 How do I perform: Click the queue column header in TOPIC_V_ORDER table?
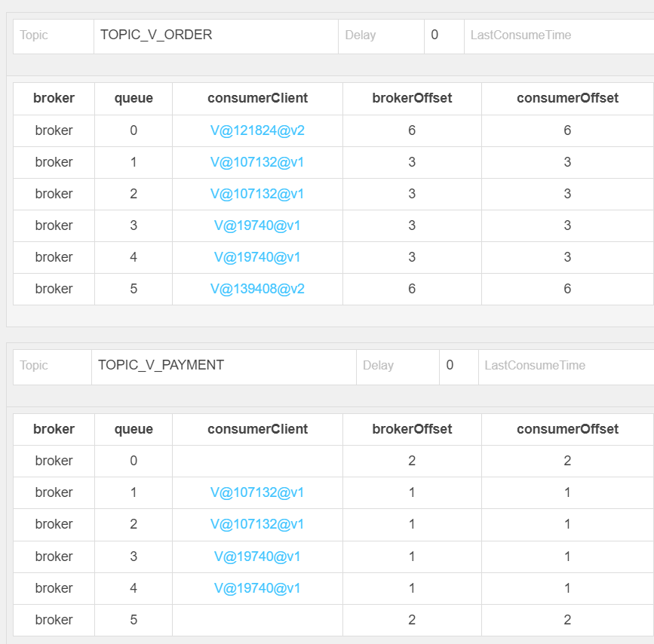click(134, 98)
